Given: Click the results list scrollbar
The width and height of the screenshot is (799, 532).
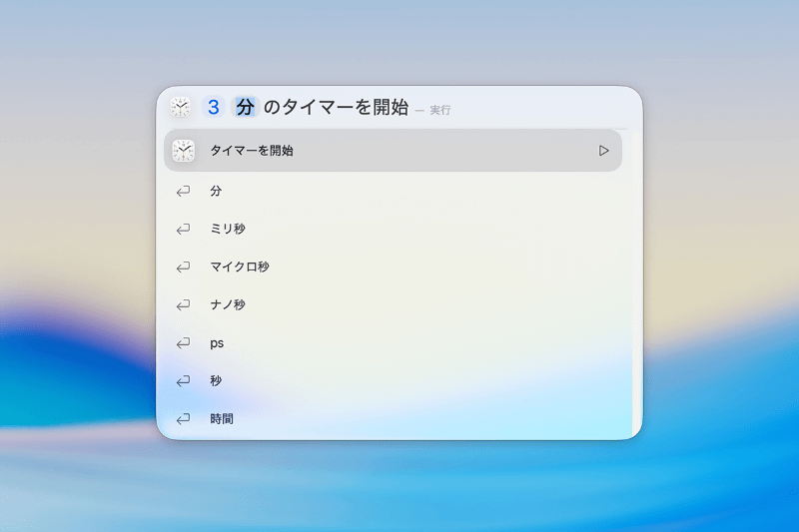Looking at the screenshot, I should [x=635, y=283].
